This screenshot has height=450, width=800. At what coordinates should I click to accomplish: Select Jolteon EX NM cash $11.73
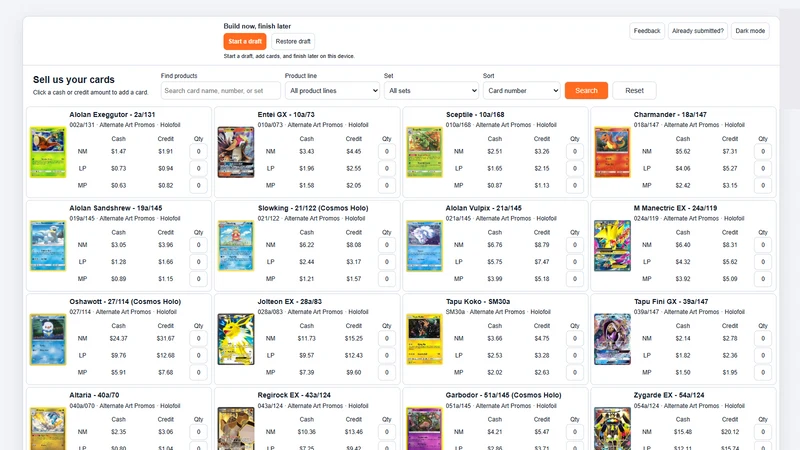[x=307, y=338]
